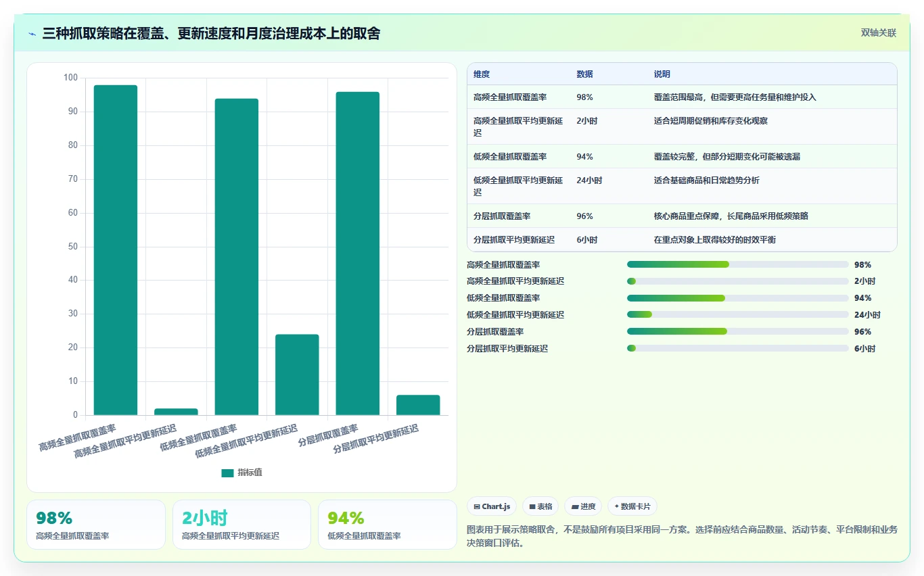Click the y-axis label 50
Screen dimensions: 924x576
pos(72,246)
